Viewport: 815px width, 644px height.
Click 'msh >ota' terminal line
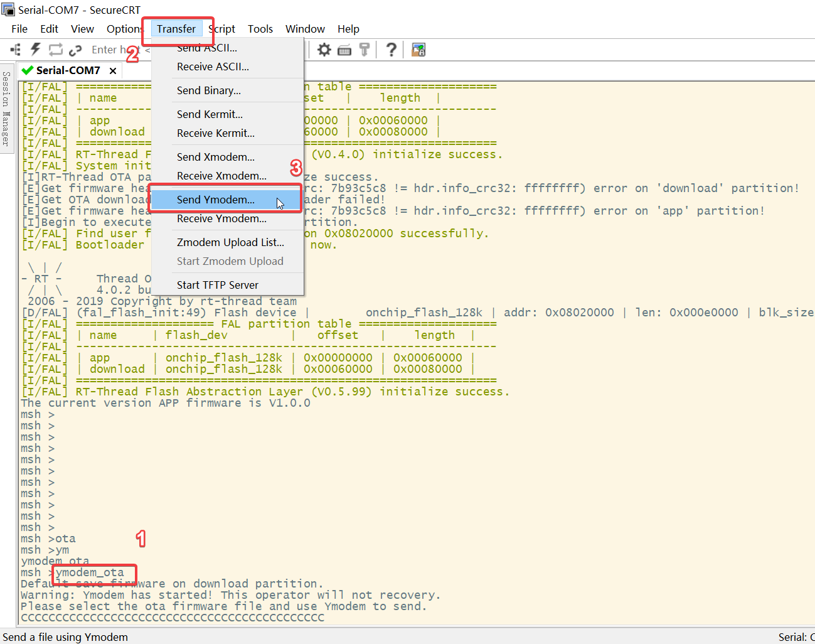pyautogui.click(x=48, y=539)
